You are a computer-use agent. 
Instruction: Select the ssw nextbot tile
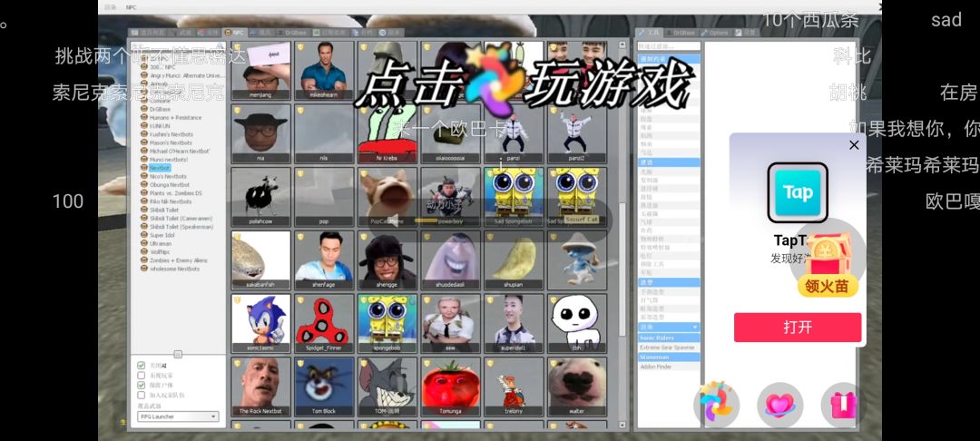tap(450, 324)
